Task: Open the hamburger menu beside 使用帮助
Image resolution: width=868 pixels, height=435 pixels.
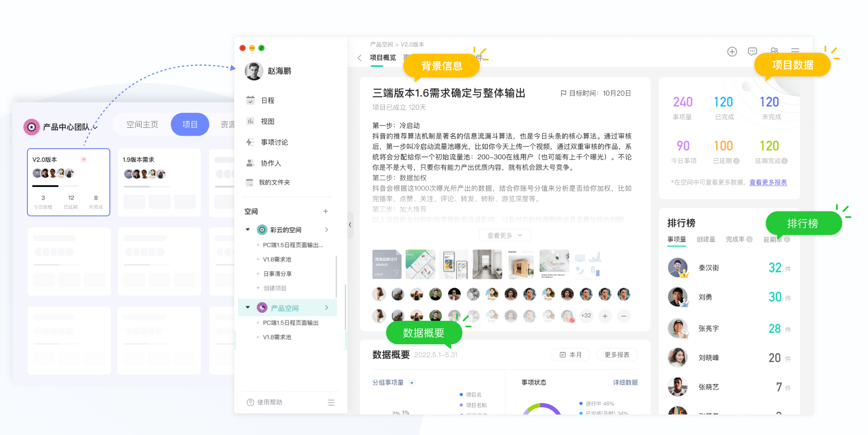Action: pyautogui.click(x=331, y=403)
